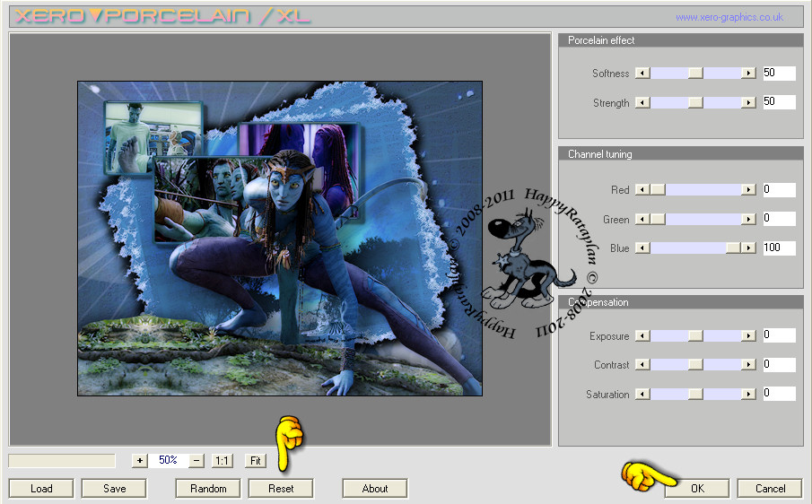812x504 pixels.
Task: Click the Avatar preview image
Action: (x=280, y=239)
